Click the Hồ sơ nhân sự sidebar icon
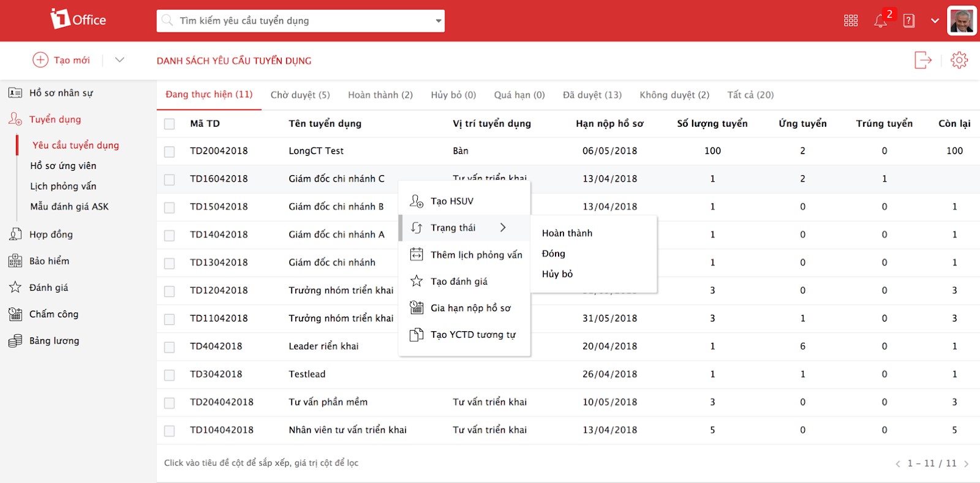Screen dimensions: 980x483 [x=15, y=93]
